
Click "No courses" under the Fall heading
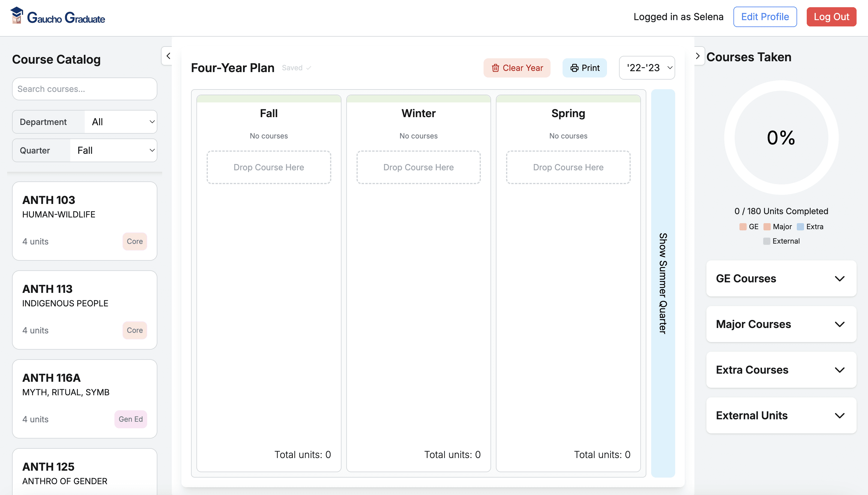coord(269,136)
